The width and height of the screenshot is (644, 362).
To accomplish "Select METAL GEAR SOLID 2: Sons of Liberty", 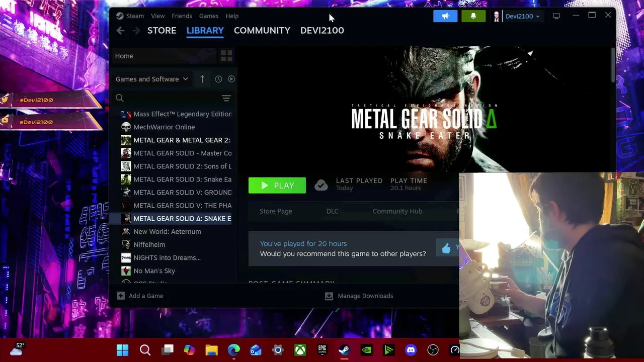I will tap(176, 166).
